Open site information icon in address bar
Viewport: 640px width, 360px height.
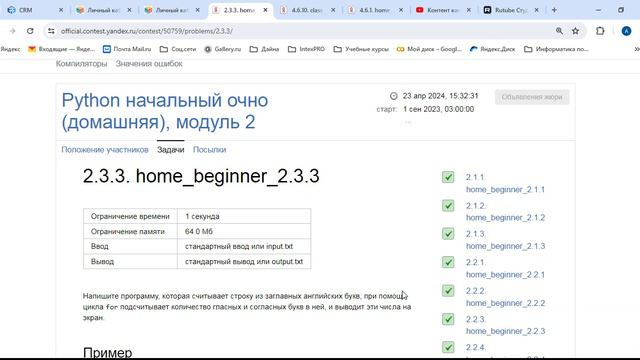pos(51,31)
